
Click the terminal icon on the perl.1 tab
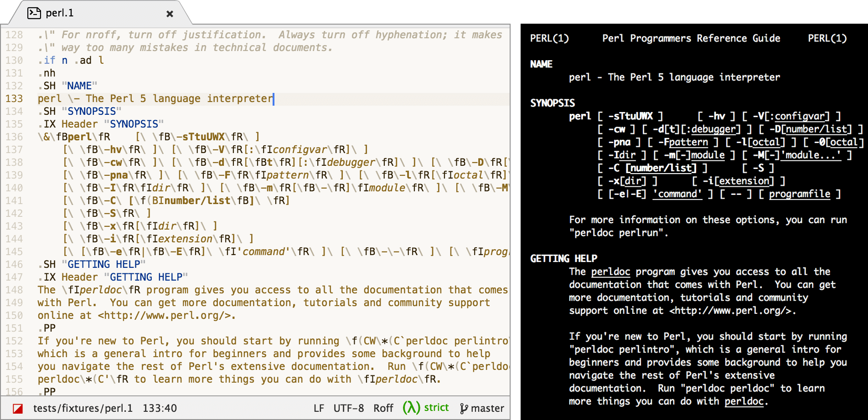click(x=34, y=13)
